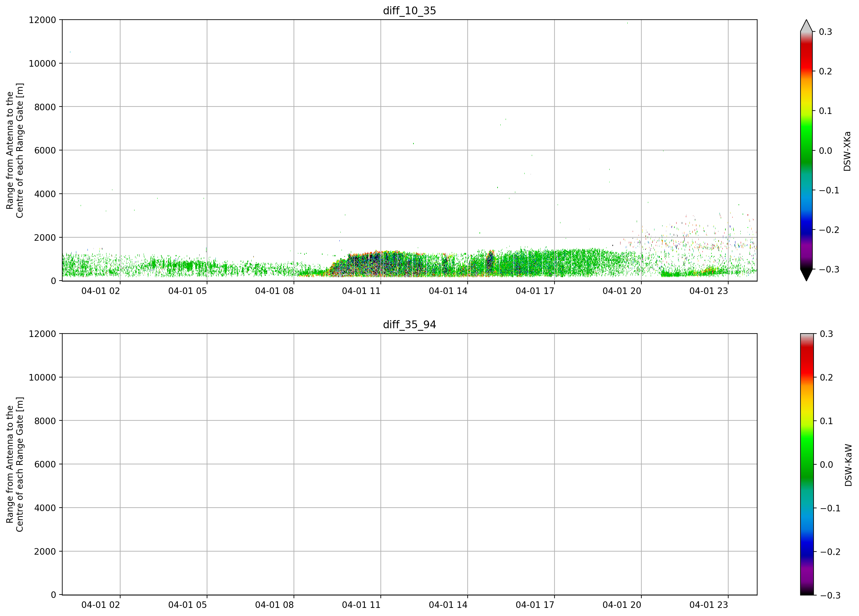Click the 04-01 23 time label under diff_10_35
The height and width of the screenshot is (616, 859).
[x=709, y=291]
